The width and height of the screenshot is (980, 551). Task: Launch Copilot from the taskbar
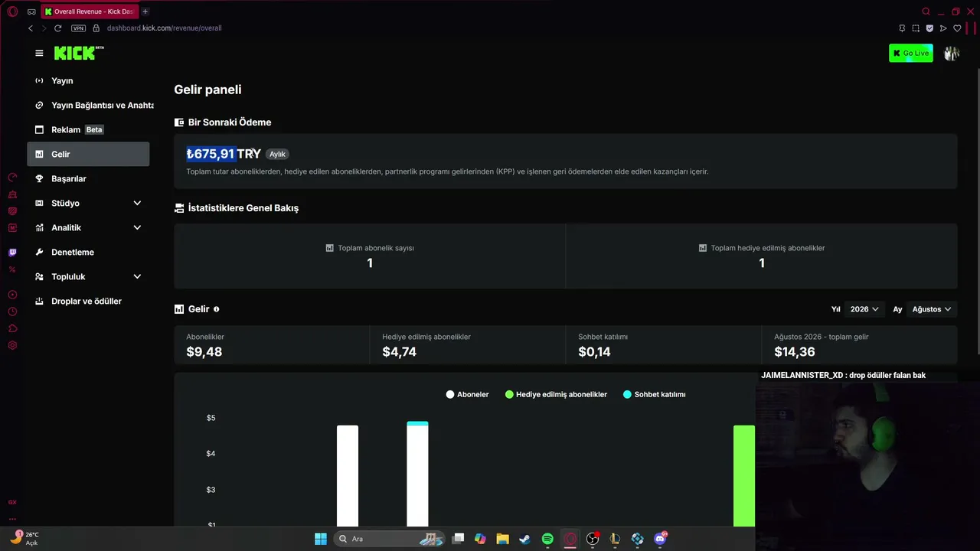click(x=480, y=539)
